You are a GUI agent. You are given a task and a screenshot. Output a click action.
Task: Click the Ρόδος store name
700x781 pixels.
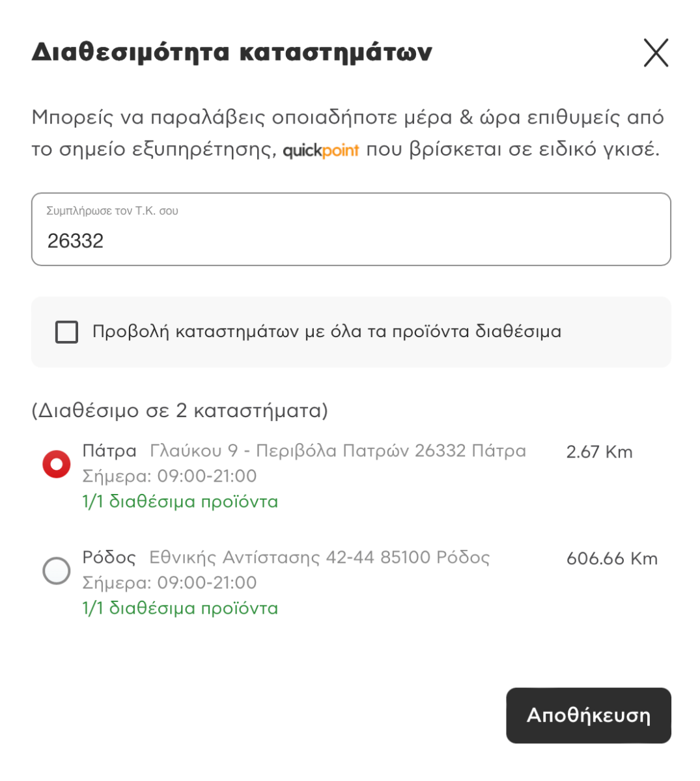click(x=109, y=557)
